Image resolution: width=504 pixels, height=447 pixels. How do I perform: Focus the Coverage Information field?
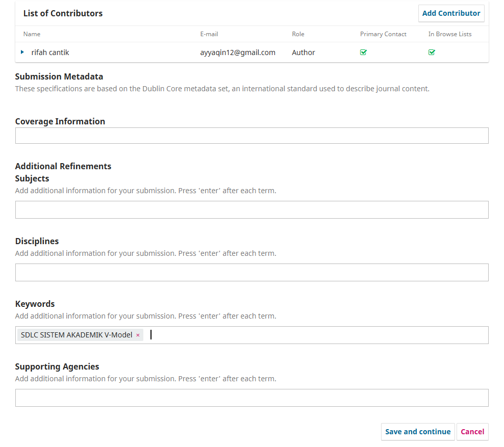pyautogui.click(x=251, y=136)
